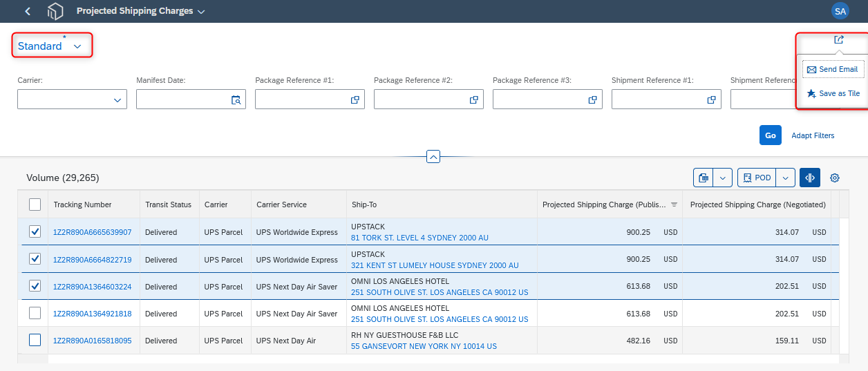Open tracking number 1Z2R890A1364603224 link
Image resolution: width=868 pixels, height=371 pixels.
(92, 287)
